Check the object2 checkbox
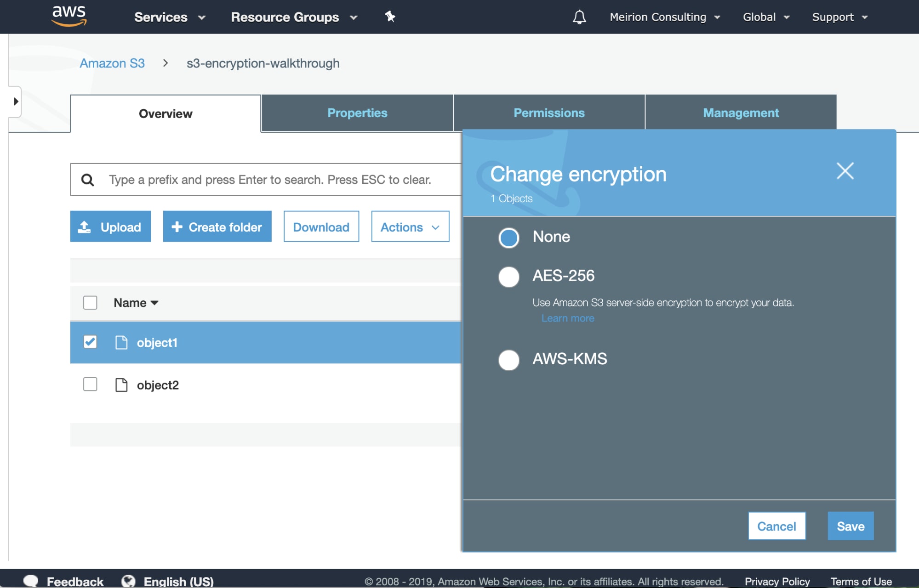The image size is (919, 588). click(90, 384)
